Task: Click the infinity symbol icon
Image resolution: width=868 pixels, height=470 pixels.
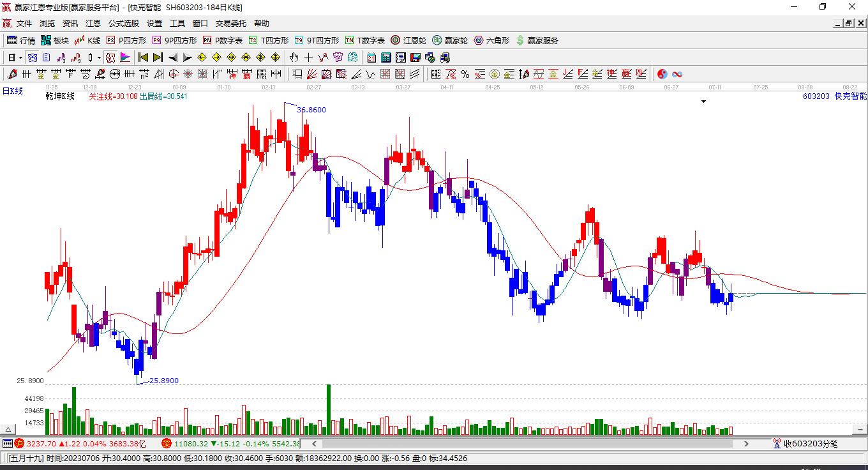Action: click(677, 74)
